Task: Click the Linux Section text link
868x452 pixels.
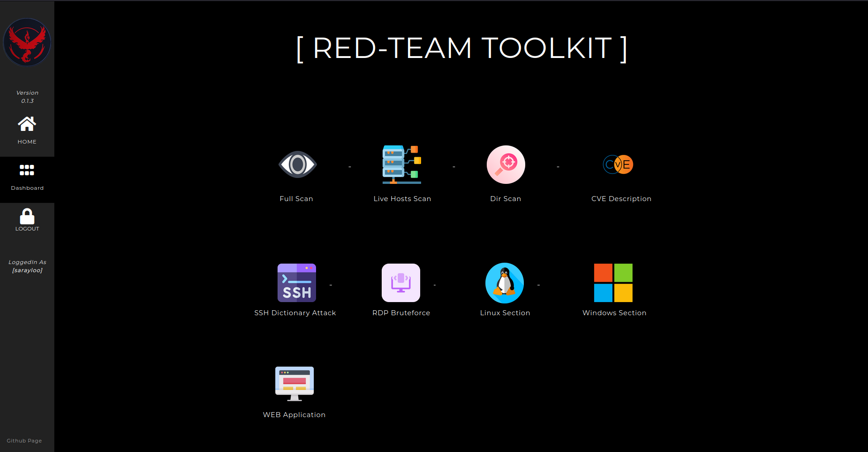Action: (505, 313)
